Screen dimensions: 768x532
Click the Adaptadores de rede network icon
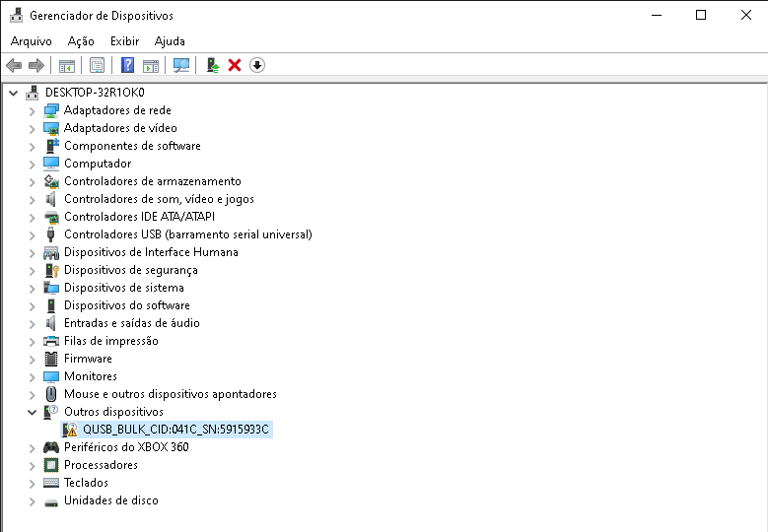click(x=51, y=110)
